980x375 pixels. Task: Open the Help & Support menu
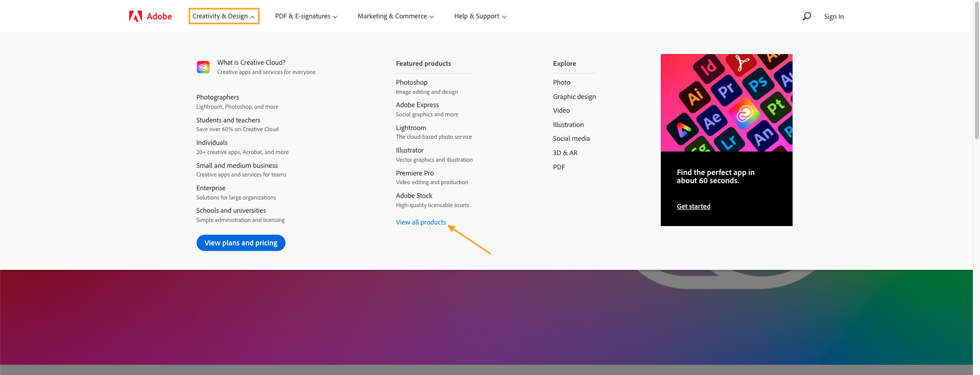click(x=480, y=16)
